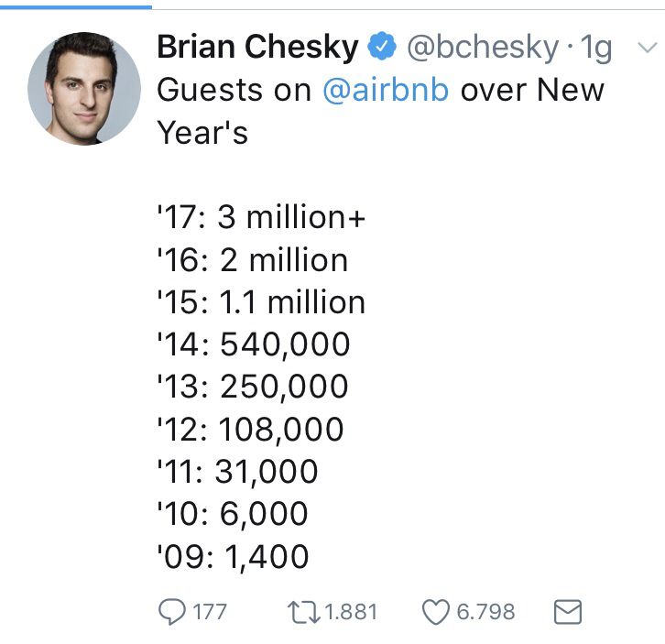Click the @bchesky handle
The height and width of the screenshot is (644, 665).
pyautogui.click(x=481, y=48)
